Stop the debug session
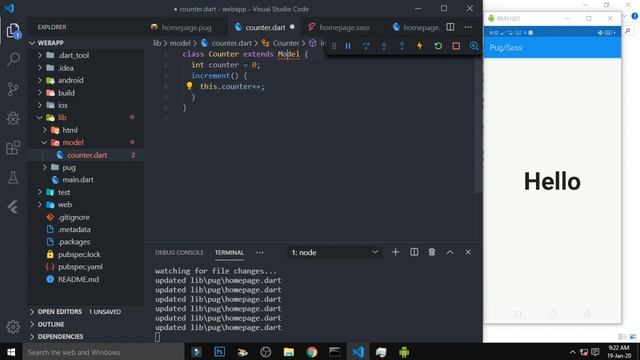This screenshot has height=360, width=640. click(x=456, y=46)
